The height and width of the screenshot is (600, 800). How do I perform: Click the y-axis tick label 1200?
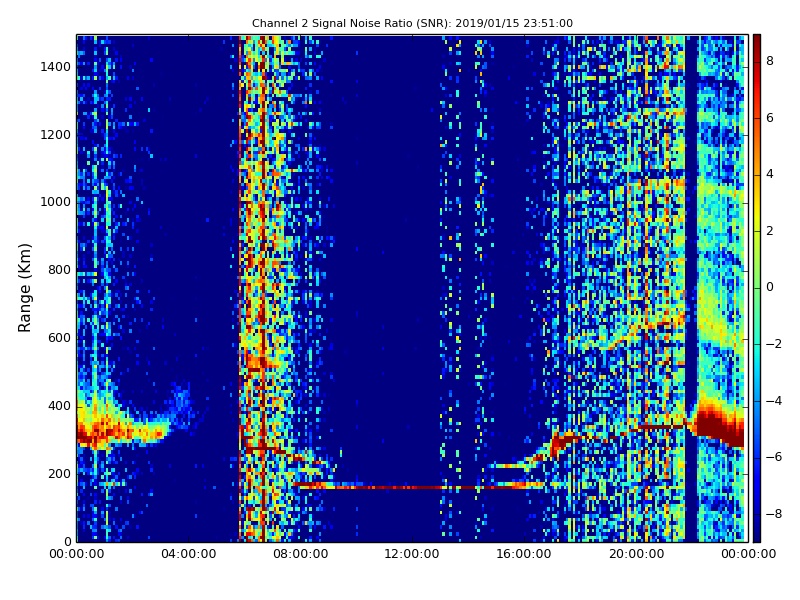(56, 135)
